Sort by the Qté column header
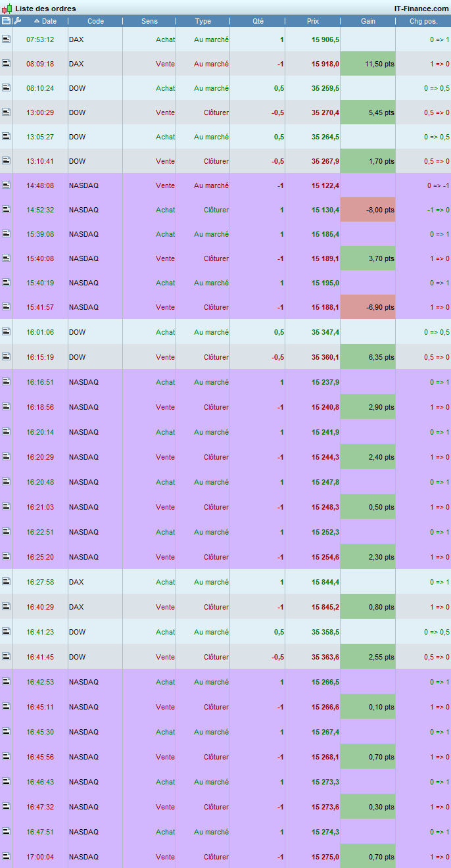The width and height of the screenshot is (451, 868). (258, 21)
